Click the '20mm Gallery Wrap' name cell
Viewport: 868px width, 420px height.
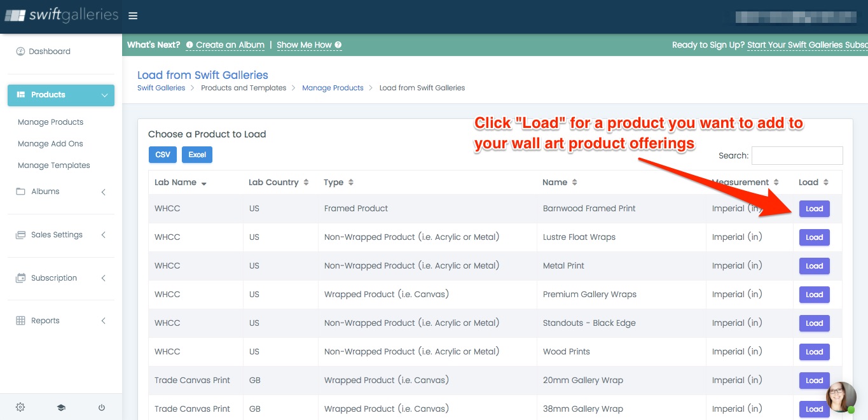[583, 381]
